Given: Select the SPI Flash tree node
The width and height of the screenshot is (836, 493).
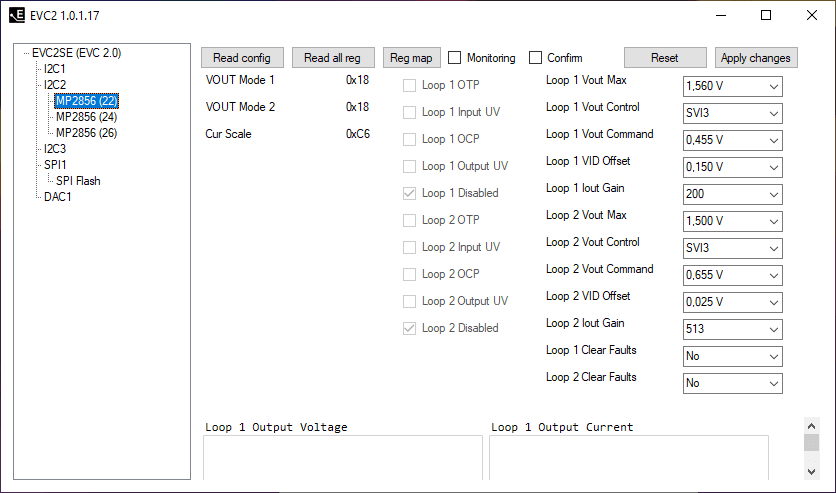Looking at the screenshot, I should pyautogui.click(x=78, y=181).
